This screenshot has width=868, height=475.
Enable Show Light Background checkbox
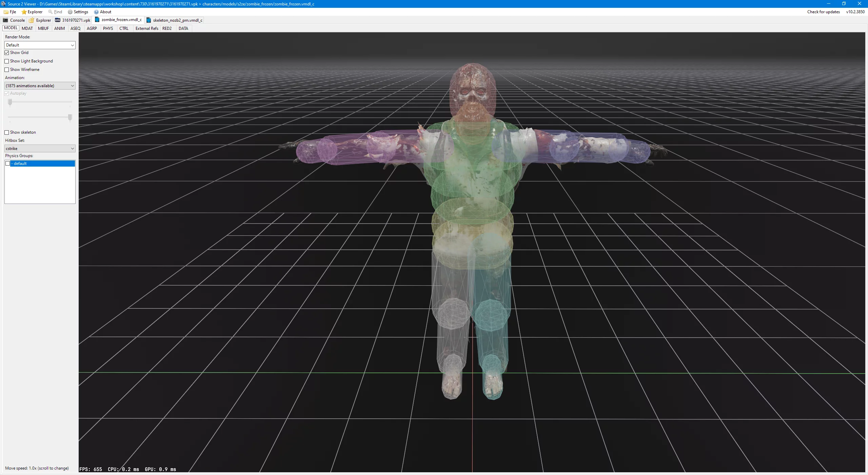(x=7, y=61)
